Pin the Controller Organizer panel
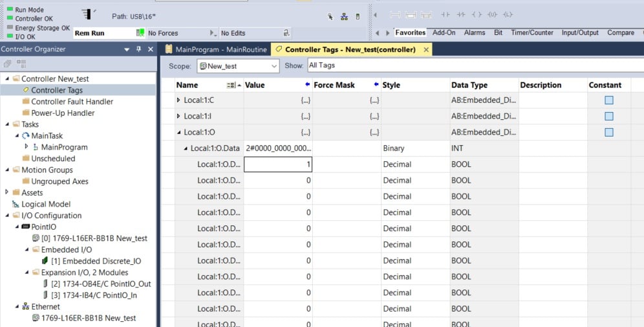This screenshot has height=327, width=644. coord(139,49)
